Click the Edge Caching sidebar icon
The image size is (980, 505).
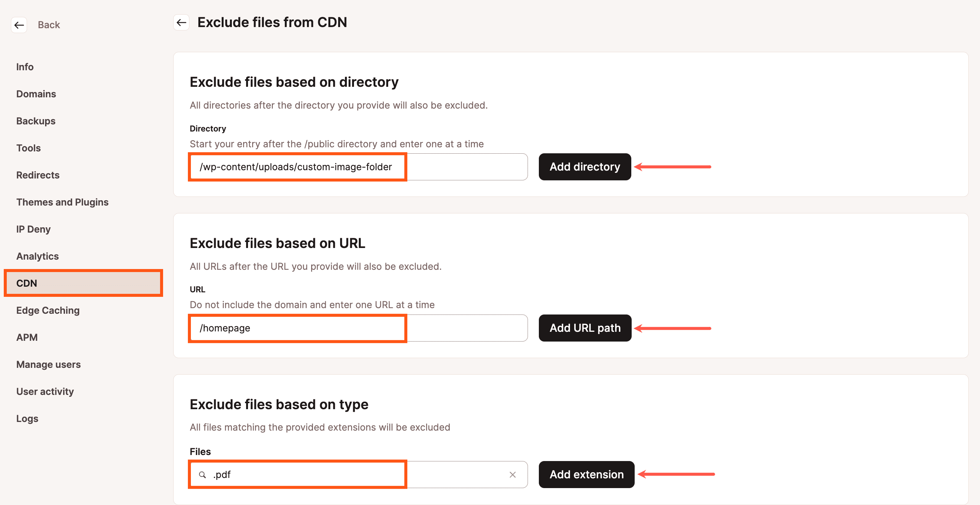tap(48, 310)
